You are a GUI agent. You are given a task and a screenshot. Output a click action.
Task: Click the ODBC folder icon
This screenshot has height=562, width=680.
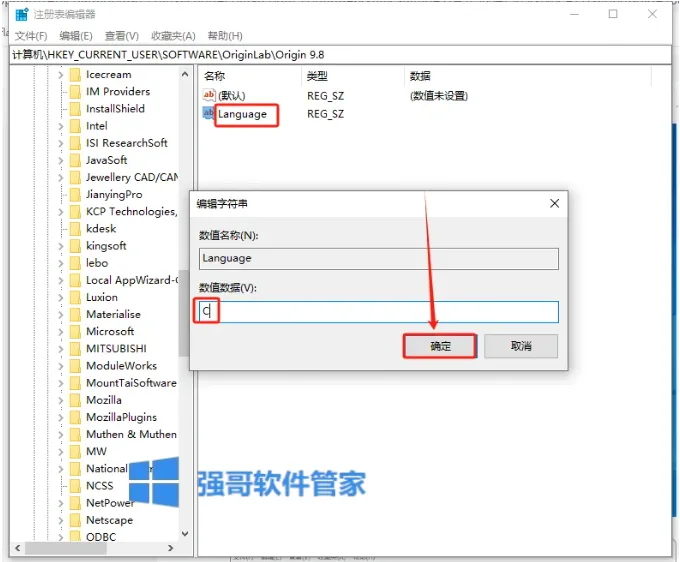pos(75,537)
